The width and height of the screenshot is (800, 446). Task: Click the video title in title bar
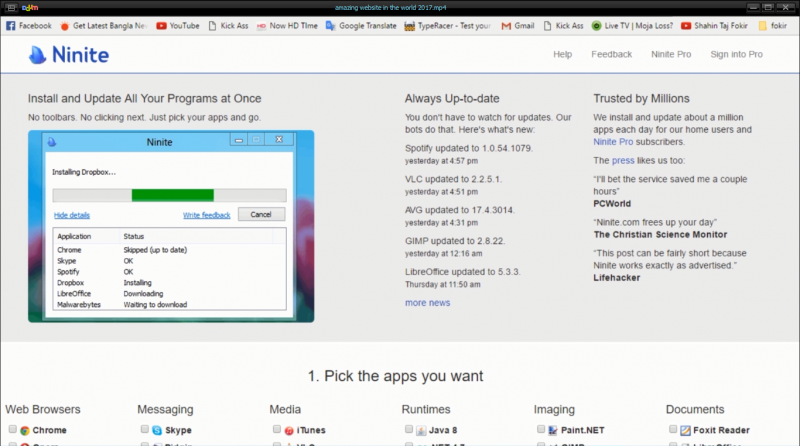[390, 8]
